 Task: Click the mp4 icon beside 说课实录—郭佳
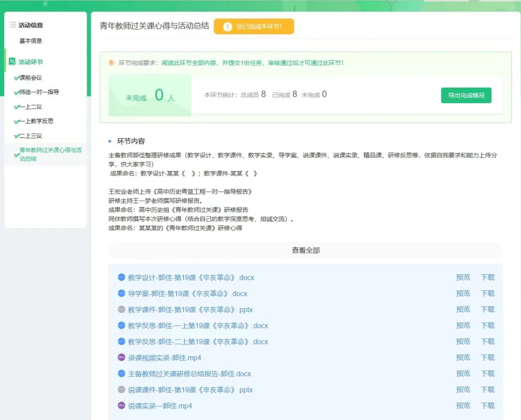[122, 406]
